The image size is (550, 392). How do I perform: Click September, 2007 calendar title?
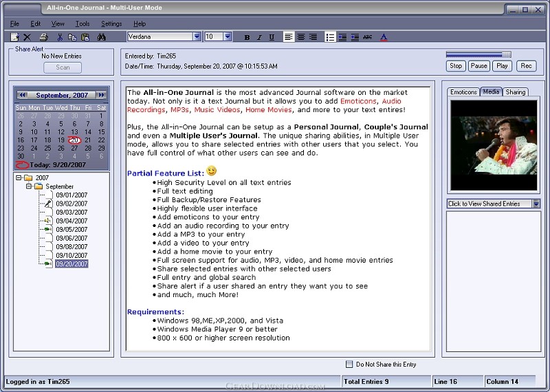point(62,95)
